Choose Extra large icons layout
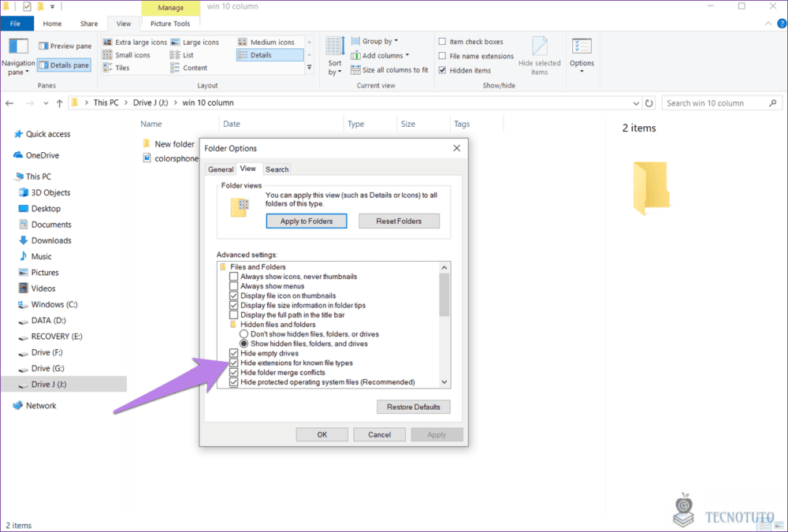 135,43
